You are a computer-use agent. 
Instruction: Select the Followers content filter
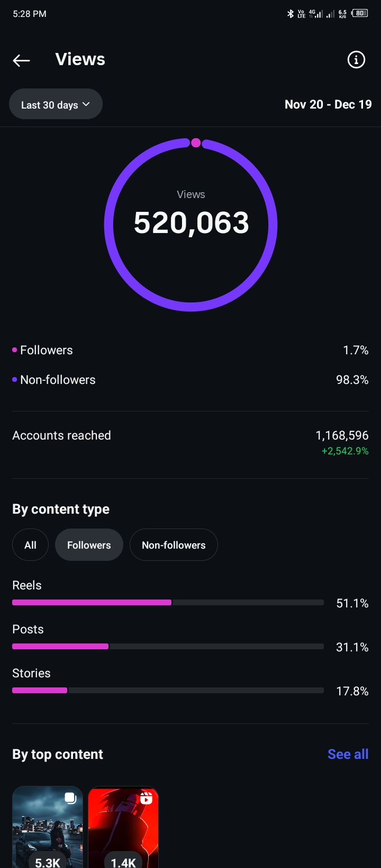pos(89,545)
